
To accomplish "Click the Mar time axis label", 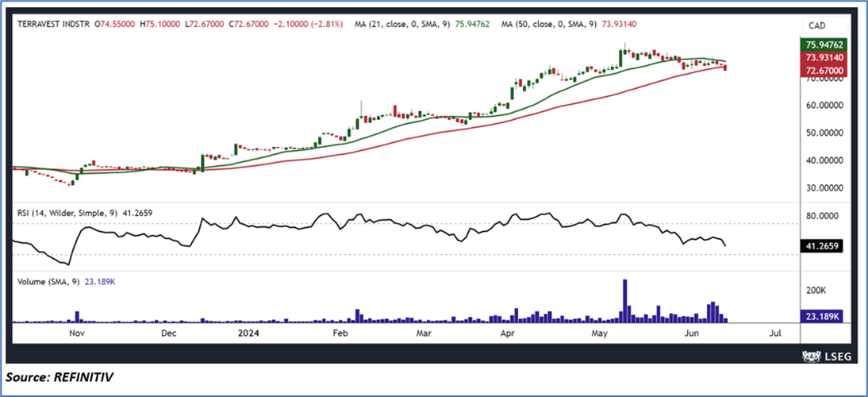I will tap(423, 333).
